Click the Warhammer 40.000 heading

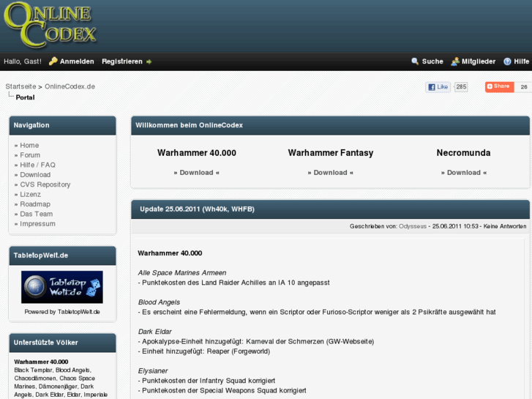tap(197, 153)
